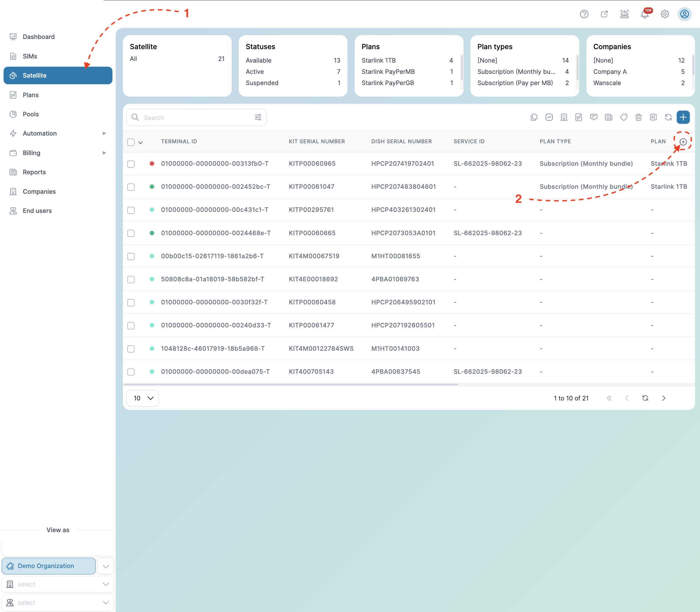The image size is (700, 612).
Task: Tick checkbox for terminal 01000000-00000000-00313fb0-T
Action: (x=131, y=164)
